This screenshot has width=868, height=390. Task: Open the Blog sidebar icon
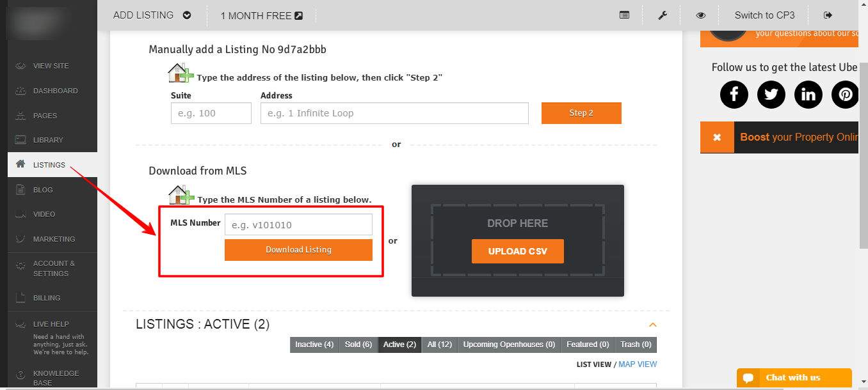pyautogui.click(x=20, y=189)
